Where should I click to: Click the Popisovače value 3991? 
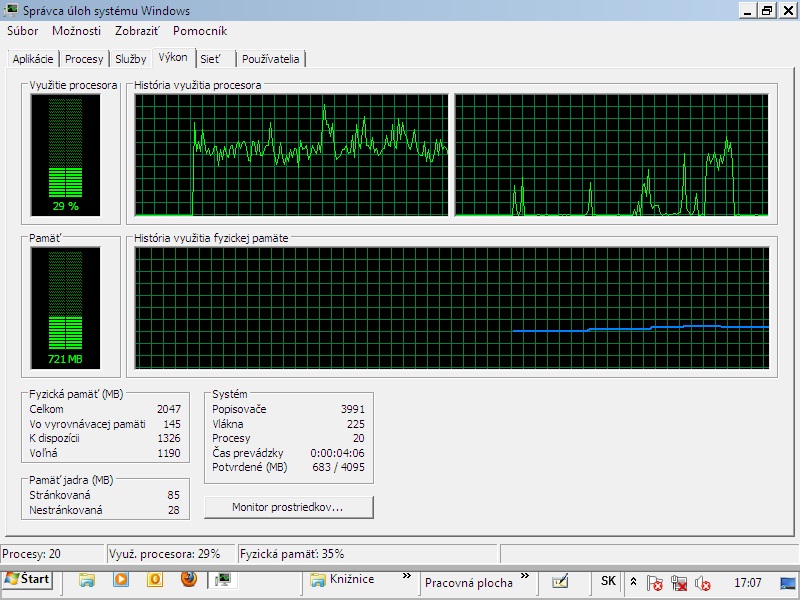(353, 409)
